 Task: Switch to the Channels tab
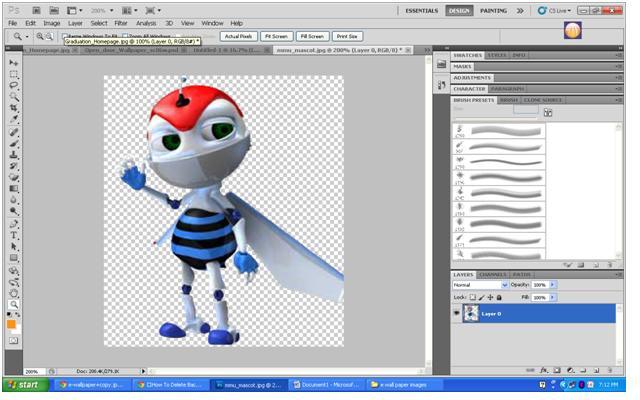pos(493,275)
